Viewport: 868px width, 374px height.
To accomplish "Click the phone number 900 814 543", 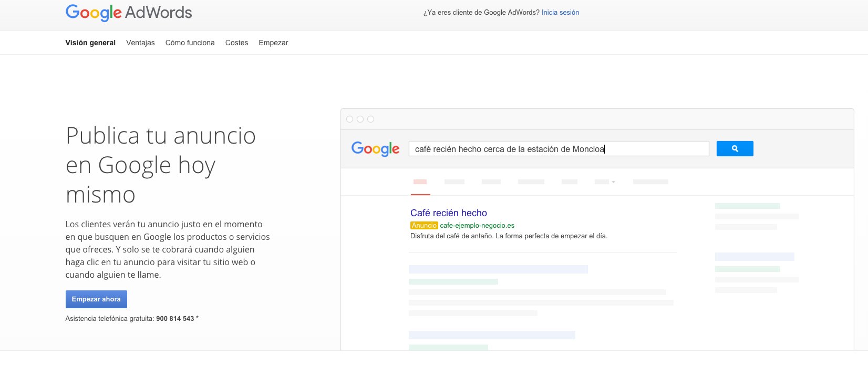I will pos(175,319).
